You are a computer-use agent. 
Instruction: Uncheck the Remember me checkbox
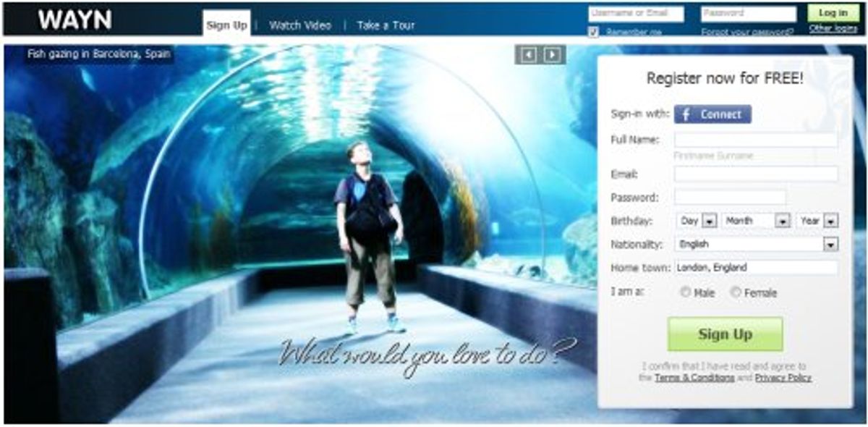pos(593,32)
